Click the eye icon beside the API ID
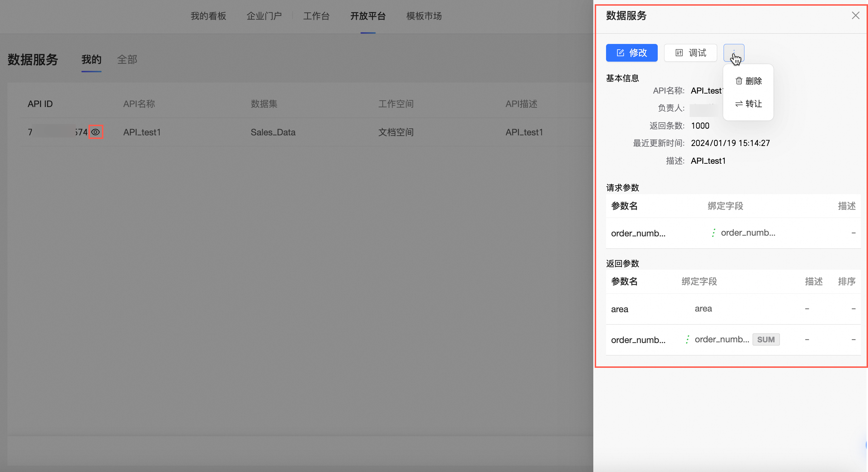The width and height of the screenshot is (868, 472). coord(96,132)
